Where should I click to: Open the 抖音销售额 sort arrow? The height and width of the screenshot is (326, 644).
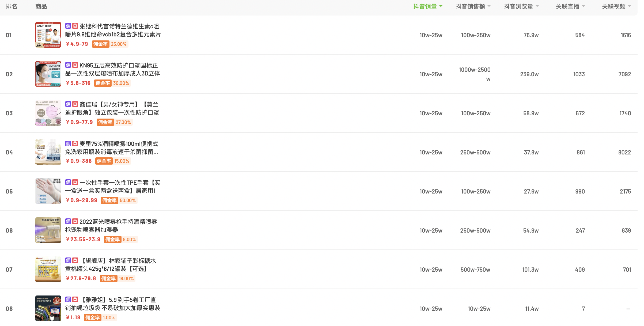[489, 6]
